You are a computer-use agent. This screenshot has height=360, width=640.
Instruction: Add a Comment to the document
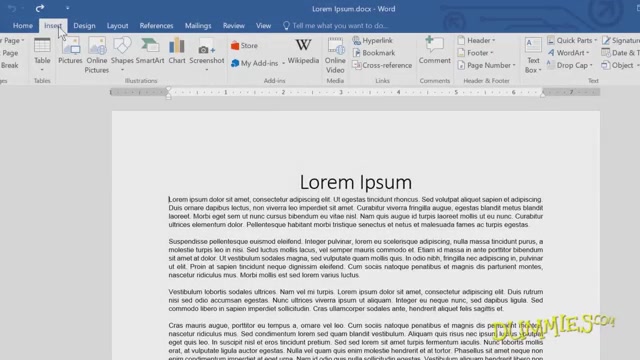434,51
